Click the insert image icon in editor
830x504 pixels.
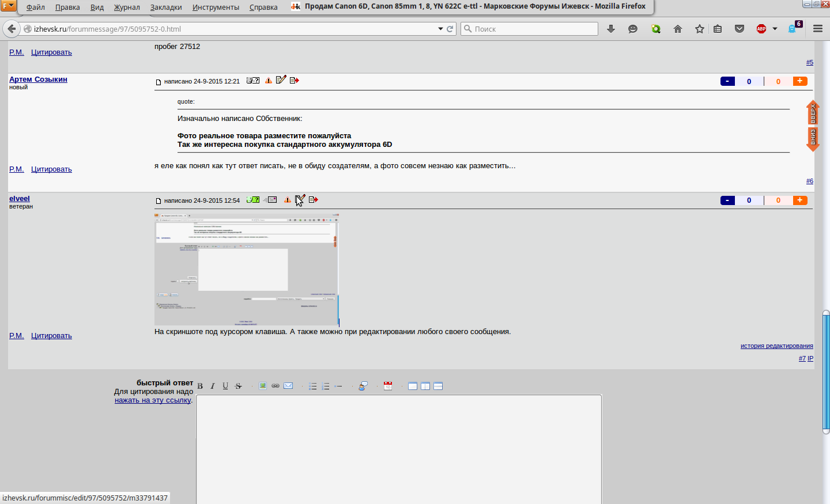pyautogui.click(x=263, y=386)
